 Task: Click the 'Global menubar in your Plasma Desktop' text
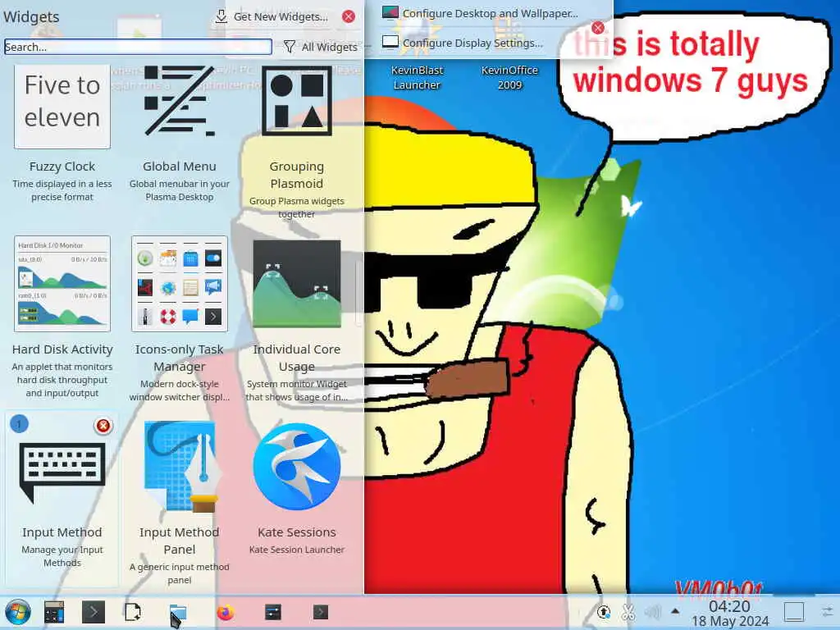[x=180, y=190]
